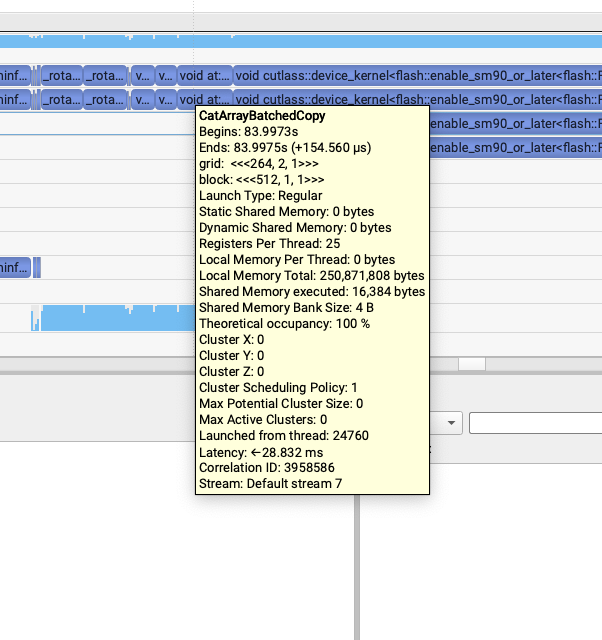Select first "v..." kernel in top row
The width and height of the screenshot is (602, 640).
(141, 75)
